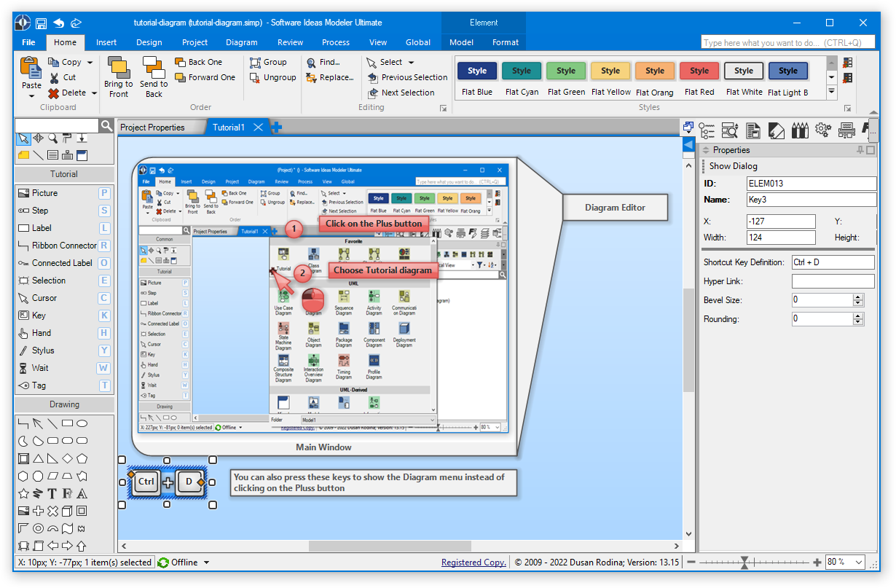Screen dimensions: 896x588
Task: Click Show Dialog in Properties panel
Action: pyautogui.click(x=734, y=166)
